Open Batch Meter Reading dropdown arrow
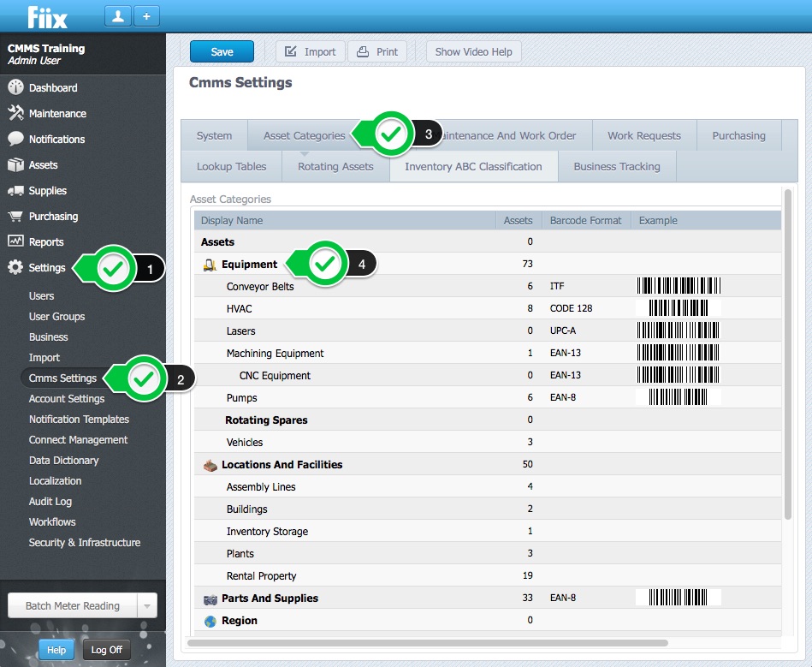The height and width of the screenshot is (667, 812). [x=147, y=606]
